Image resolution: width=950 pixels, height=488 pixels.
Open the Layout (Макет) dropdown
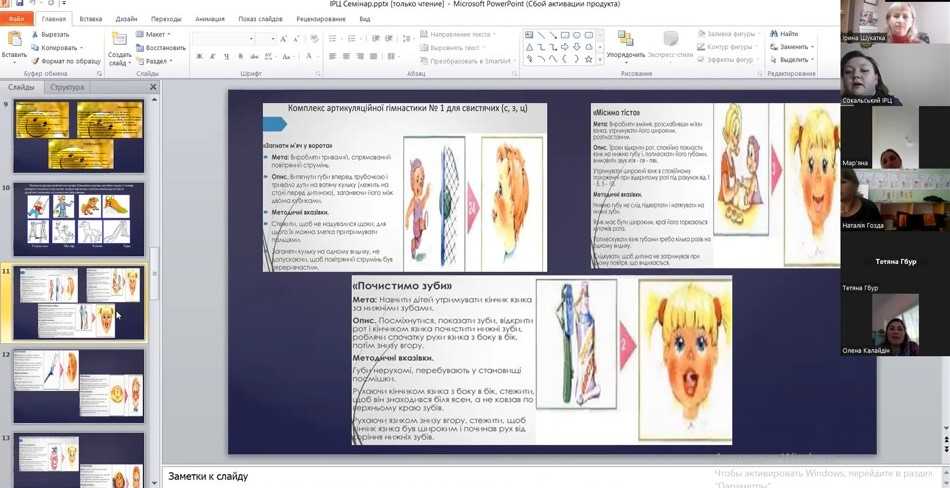click(154, 34)
